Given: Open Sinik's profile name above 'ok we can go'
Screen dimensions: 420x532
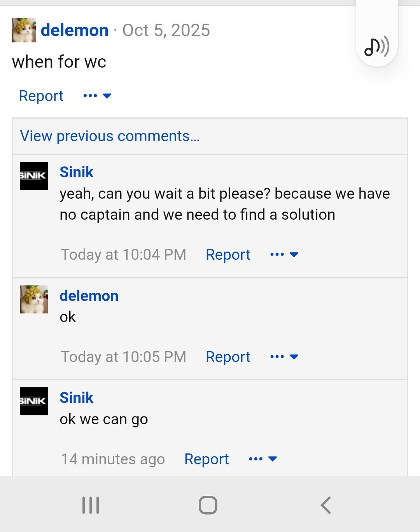Looking at the screenshot, I should [x=77, y=398].
